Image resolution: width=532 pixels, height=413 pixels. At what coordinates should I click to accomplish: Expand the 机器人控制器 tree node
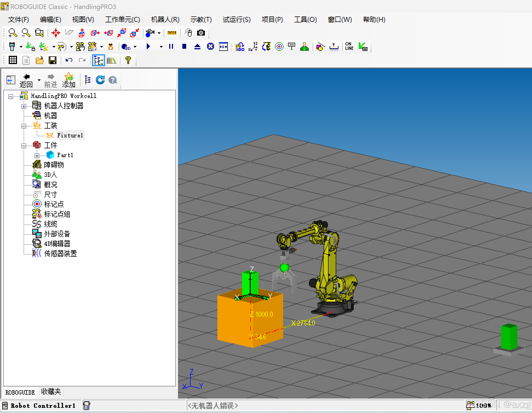(24, 106)
